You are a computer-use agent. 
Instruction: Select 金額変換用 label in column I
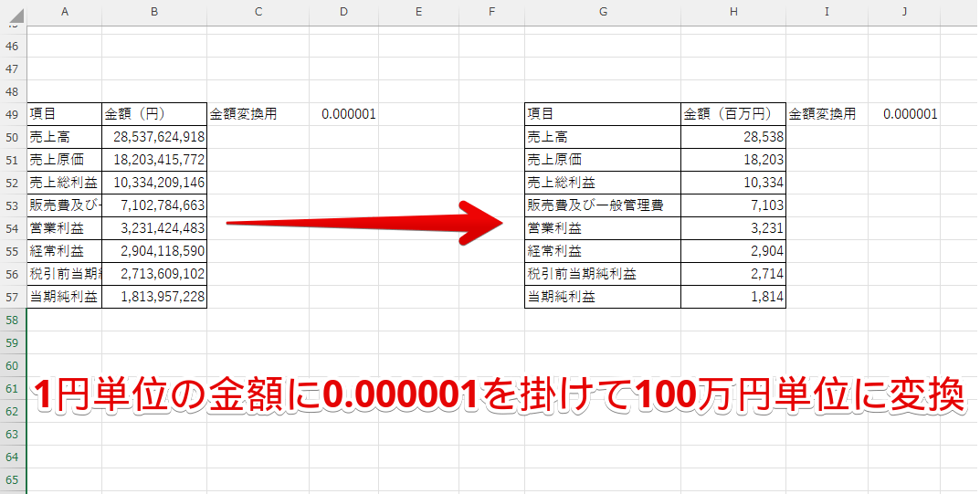pyautogui.click(x=827, y=114)
